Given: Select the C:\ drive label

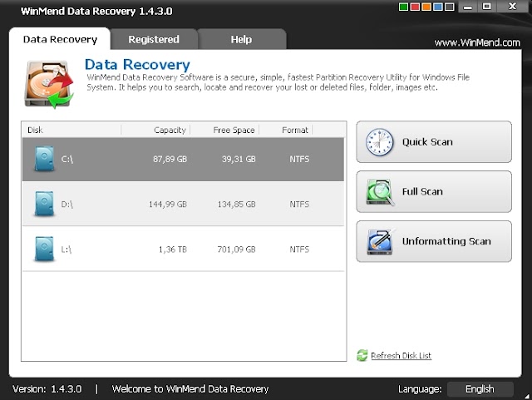Looking at the screenshot, I should coord(66,159).
